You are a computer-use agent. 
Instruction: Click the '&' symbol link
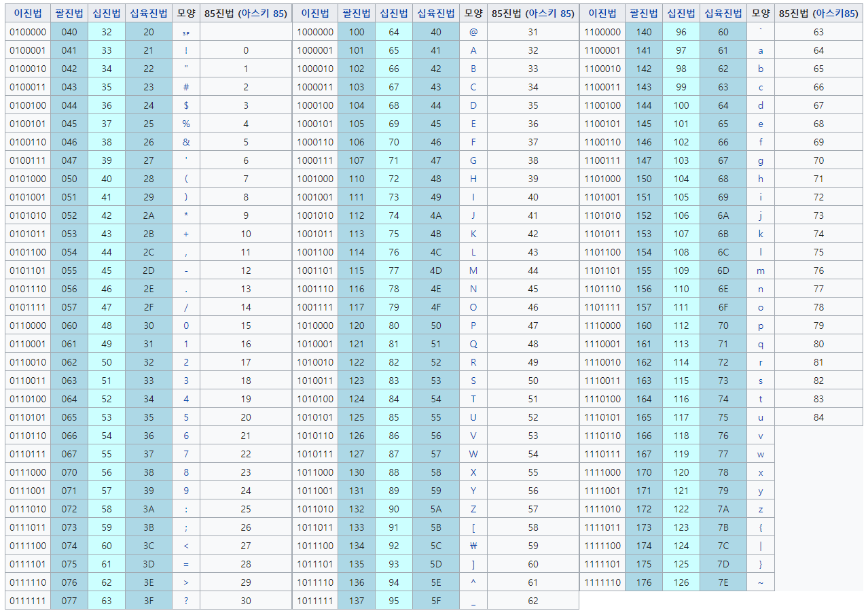click(186, 142)
